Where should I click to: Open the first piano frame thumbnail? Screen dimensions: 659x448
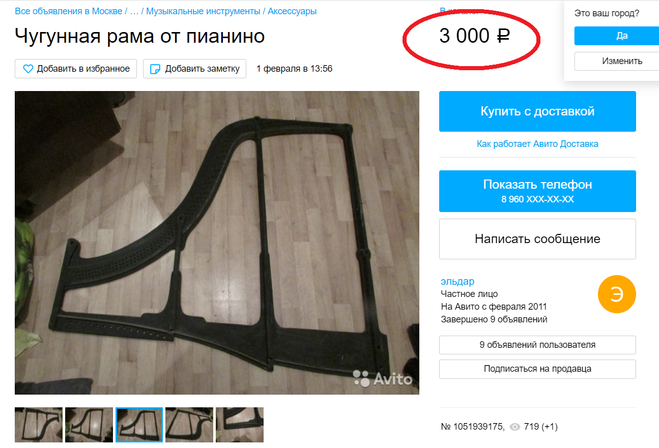coord(39,424)
